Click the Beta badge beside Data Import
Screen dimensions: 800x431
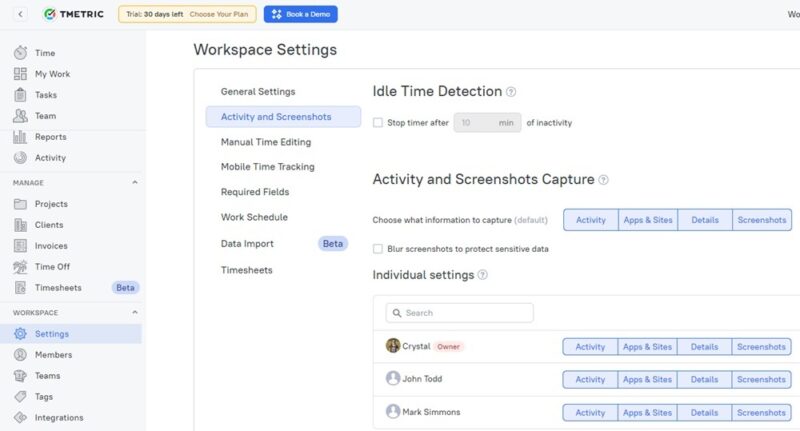coord(333,244)
